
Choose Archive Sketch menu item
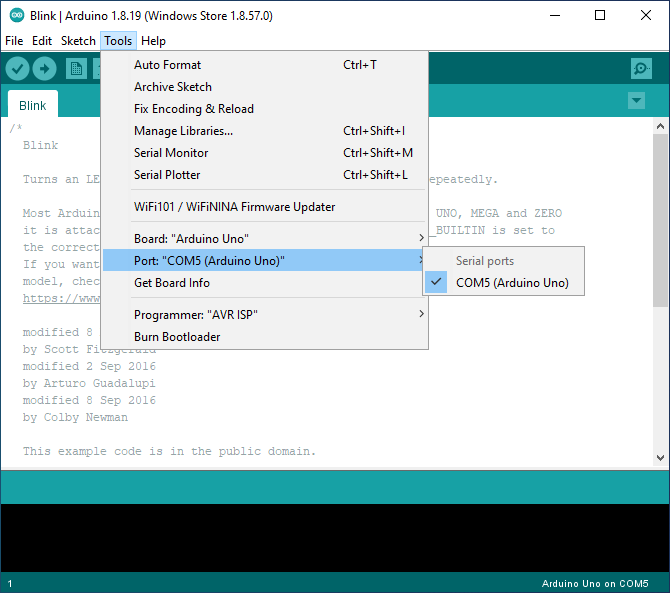pyautogui.click(x=265, y=87)
